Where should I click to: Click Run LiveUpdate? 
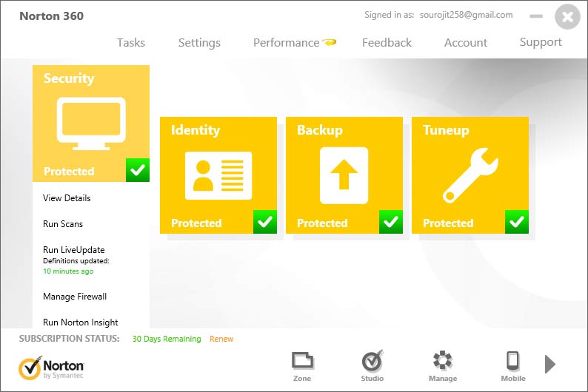click(x=74, y=250)
